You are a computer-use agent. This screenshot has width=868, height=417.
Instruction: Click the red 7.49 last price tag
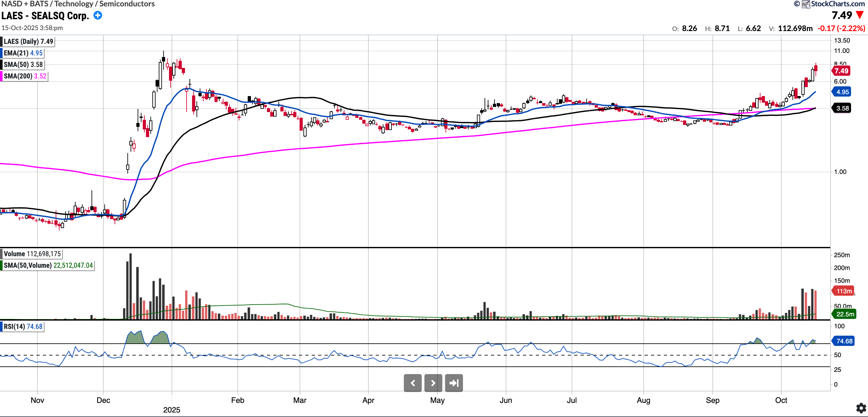pos(841,71)
